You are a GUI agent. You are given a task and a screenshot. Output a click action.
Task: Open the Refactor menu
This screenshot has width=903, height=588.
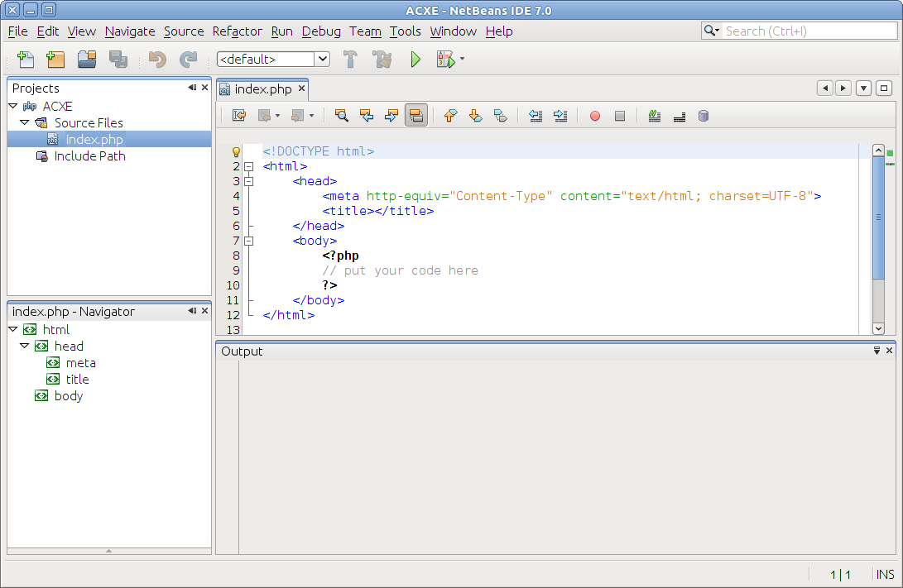point(237,31)
